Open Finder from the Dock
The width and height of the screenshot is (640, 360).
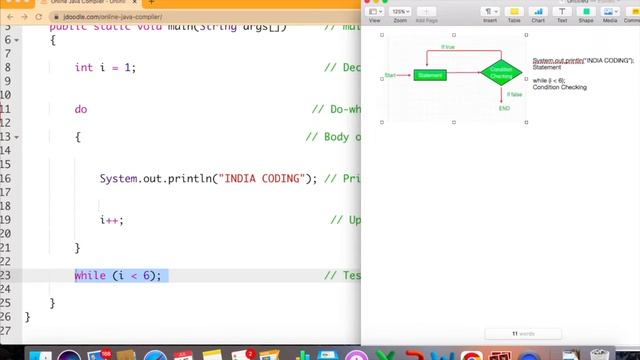click(40, 355)
